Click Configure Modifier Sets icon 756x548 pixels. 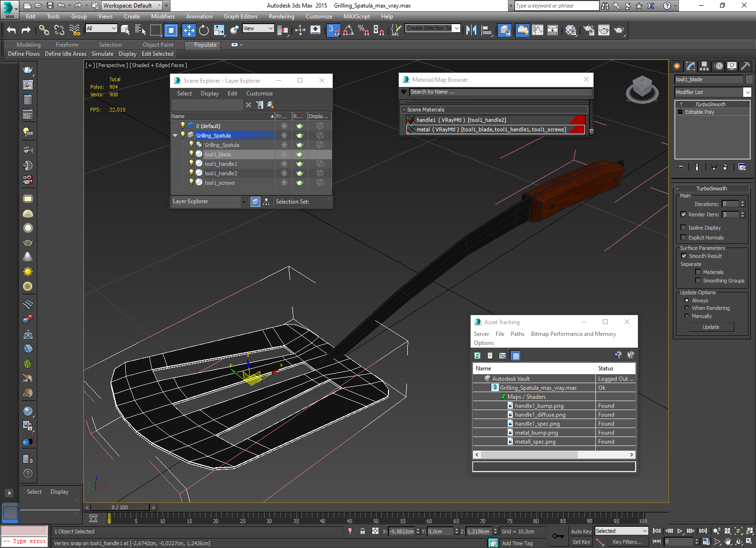point(742,167)
